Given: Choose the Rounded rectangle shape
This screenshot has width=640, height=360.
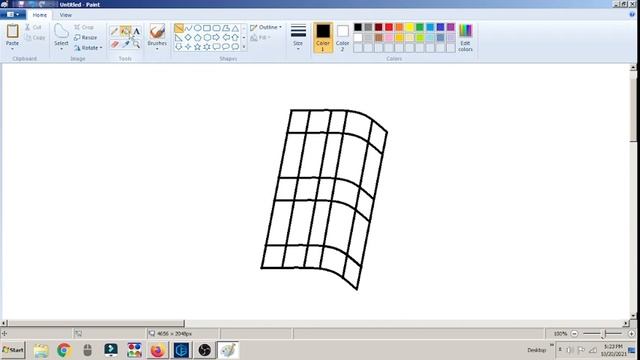Looking at the screenshot, I should coord(216,28).
